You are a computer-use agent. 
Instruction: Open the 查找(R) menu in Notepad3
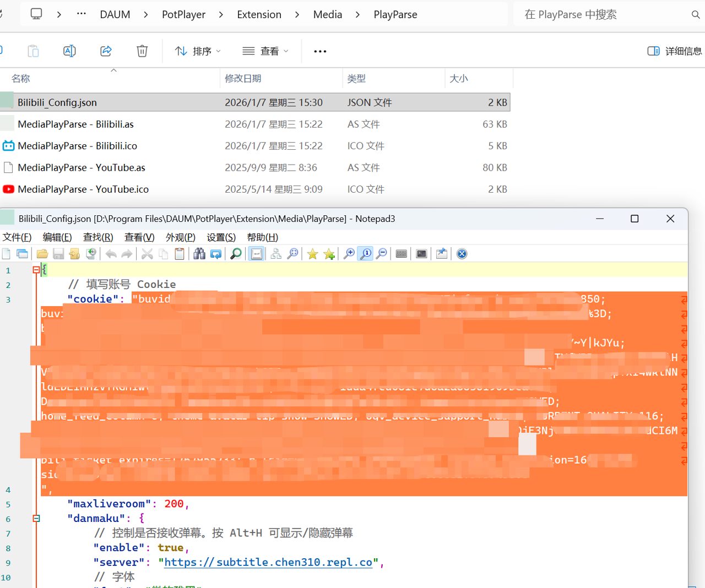point(98,237)
